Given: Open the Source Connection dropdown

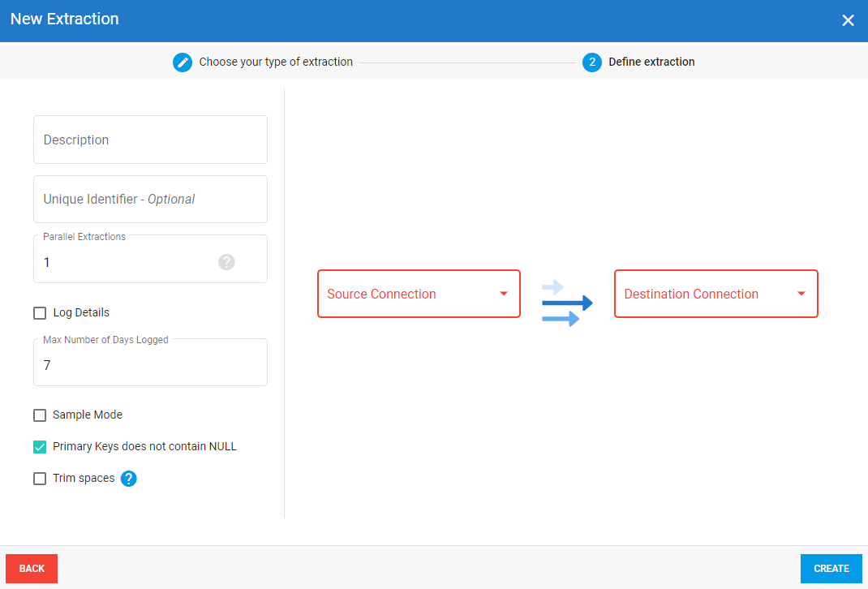Looking at the screenshot, I should tap(419, 294).
